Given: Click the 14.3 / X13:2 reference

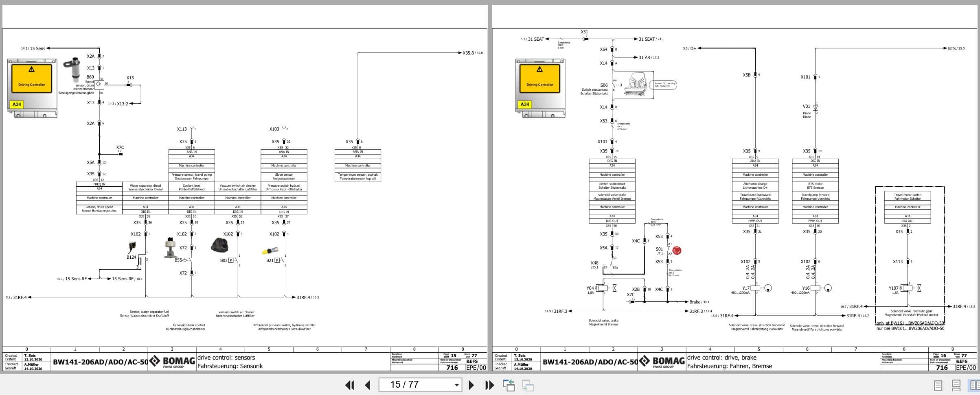Looking at the screenshot, I should click(118, 104).
